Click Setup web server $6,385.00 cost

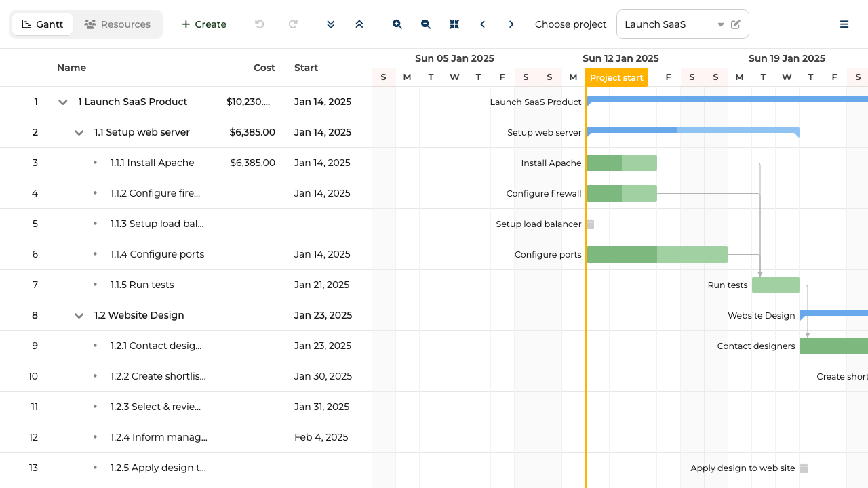click(252, 132)
